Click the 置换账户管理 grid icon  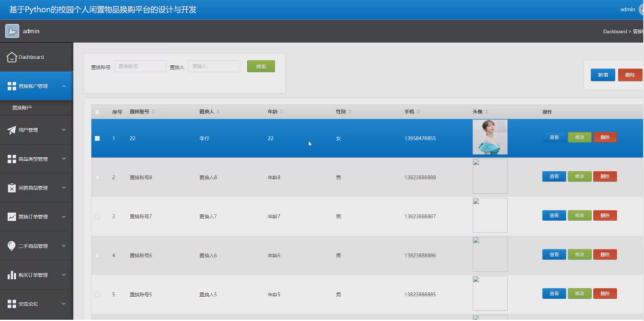click(11, 86)
